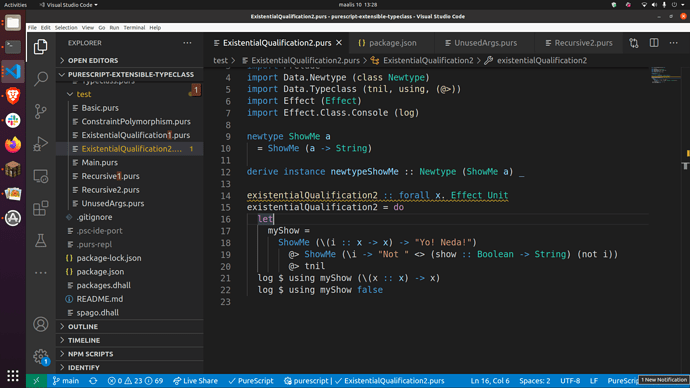Open the Testing flask icon
Image resolution: width=690 pixels, height=388 pixels.
click(x=40, y=241)
